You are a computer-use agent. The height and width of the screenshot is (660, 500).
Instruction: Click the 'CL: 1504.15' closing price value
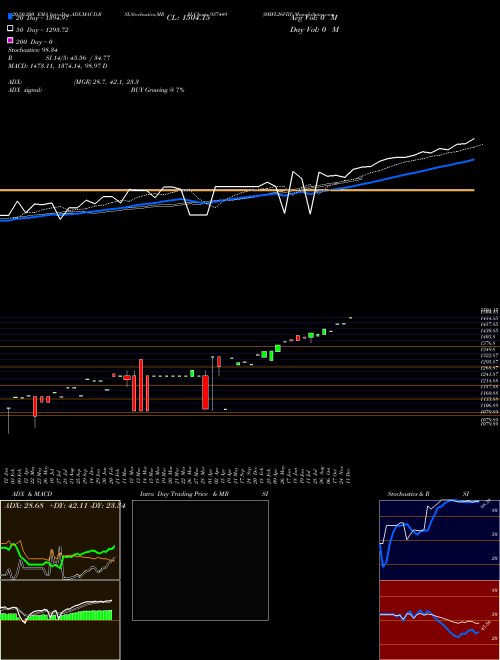click(188, 18)
